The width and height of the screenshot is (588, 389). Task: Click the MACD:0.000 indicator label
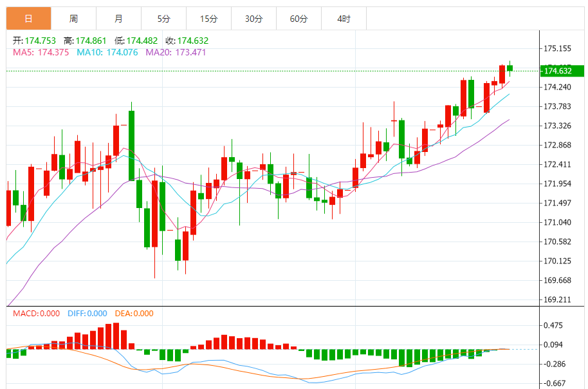(x=37, y=314)
